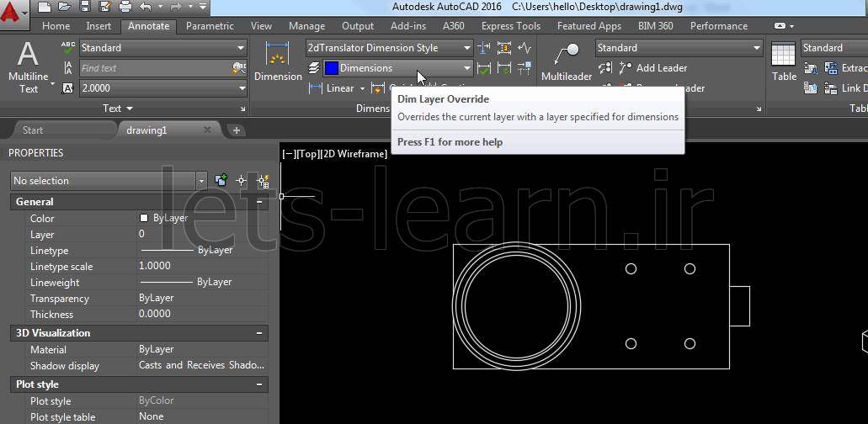Click the dim layer stack icon
The height and width of the screenshot is (424, 868).
314,68
